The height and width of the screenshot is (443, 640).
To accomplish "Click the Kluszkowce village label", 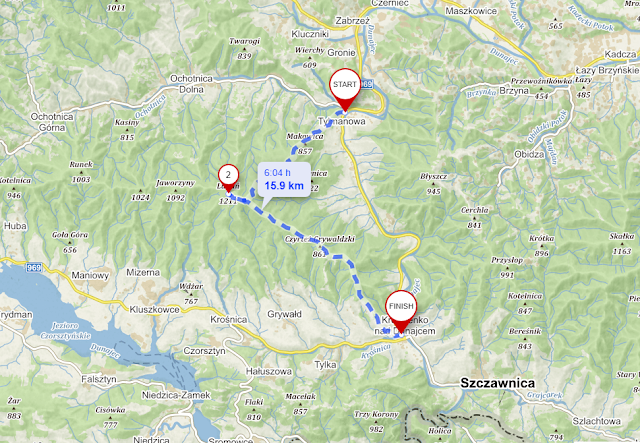I will tap(154, 309).
